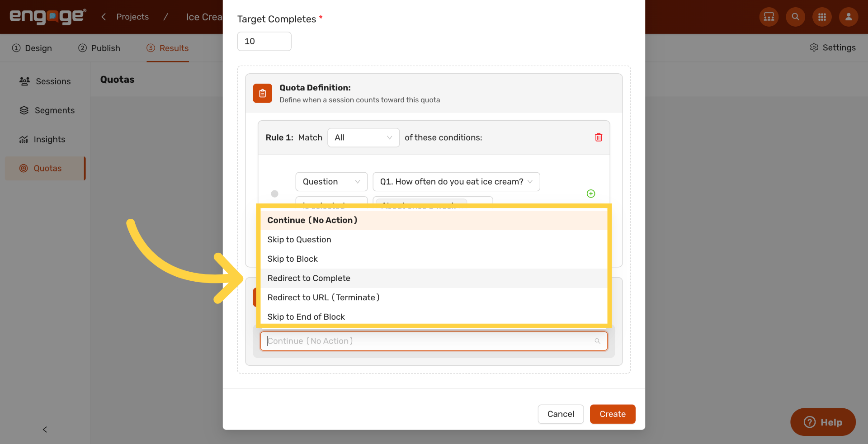The width and height of the screenshot is (868, 444).
Task: Open the Question type dropdown
Action: (x=331, y=182)
